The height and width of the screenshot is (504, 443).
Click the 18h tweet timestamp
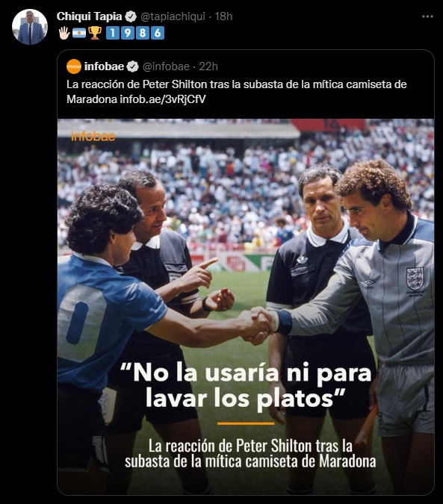point(223,16)
